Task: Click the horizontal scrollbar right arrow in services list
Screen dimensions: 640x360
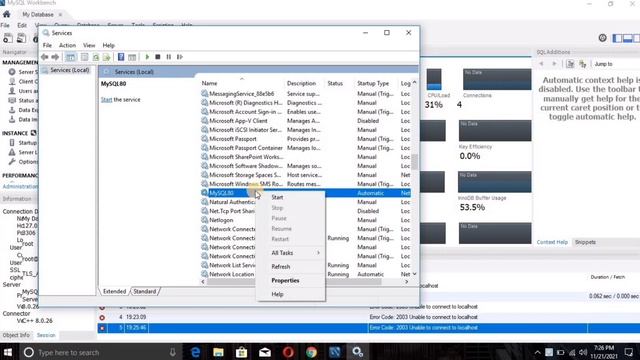Action: (x=406, y=282)
